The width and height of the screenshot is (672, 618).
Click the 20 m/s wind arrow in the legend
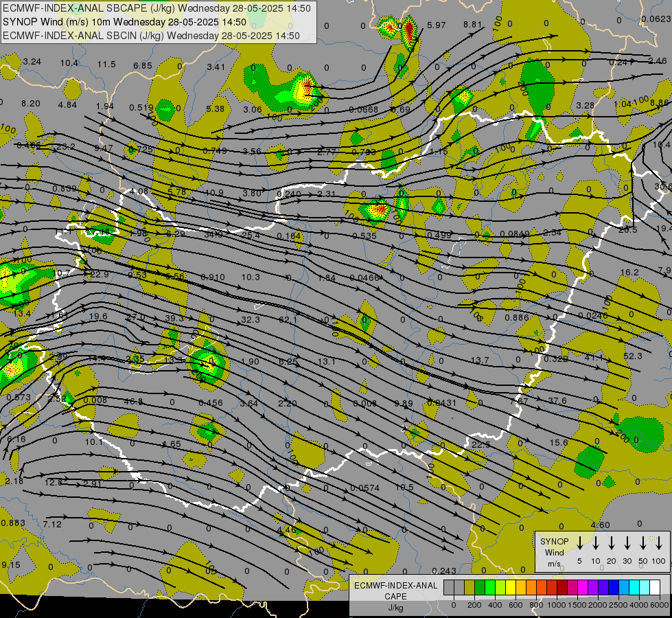click(611, 543)
